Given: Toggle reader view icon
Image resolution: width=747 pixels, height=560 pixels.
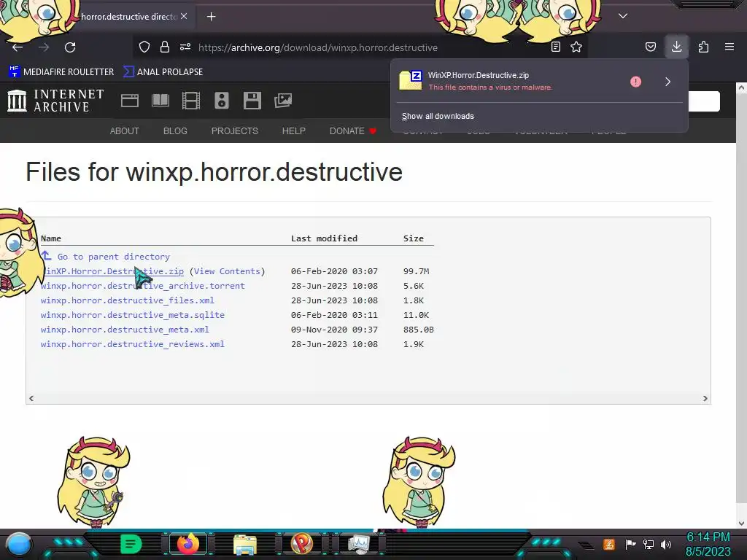Looking at the screenshot, I should click(x=555, y=47).
